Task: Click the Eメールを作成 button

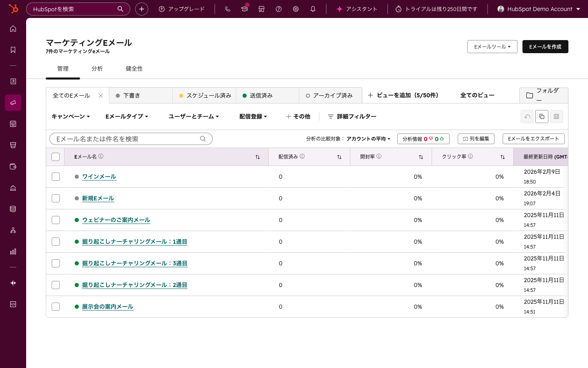Action: pos(545,47)
